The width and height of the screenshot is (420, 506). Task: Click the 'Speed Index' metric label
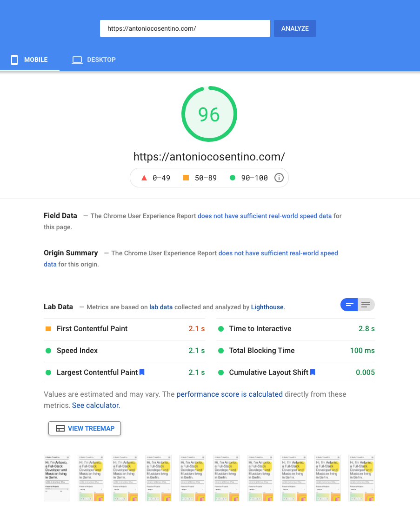click(x=77, y=351)
